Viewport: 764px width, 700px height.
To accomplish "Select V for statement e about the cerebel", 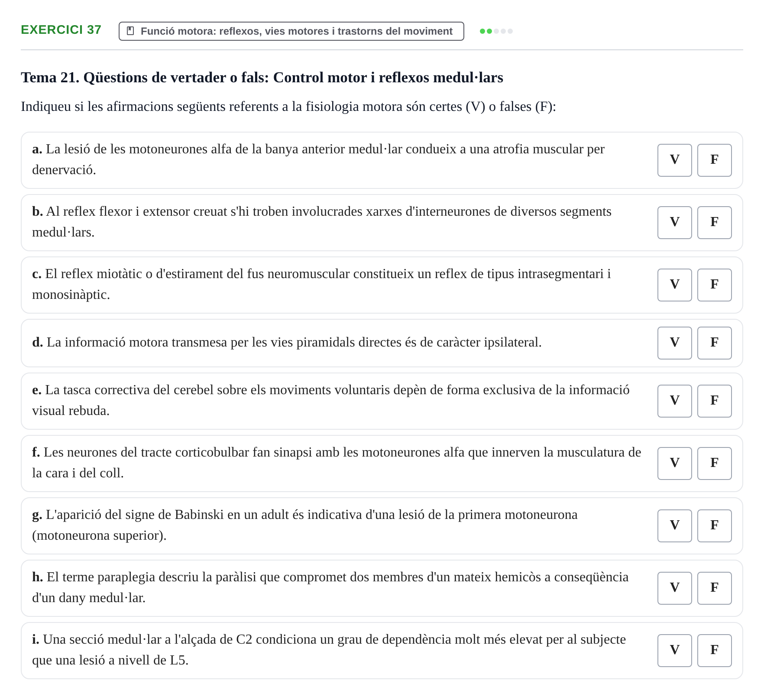I will click(x=674, y=401).
